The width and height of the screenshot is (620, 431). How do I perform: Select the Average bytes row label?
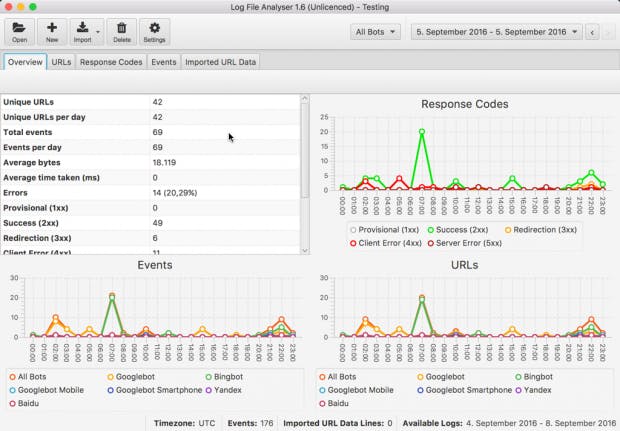32,163
